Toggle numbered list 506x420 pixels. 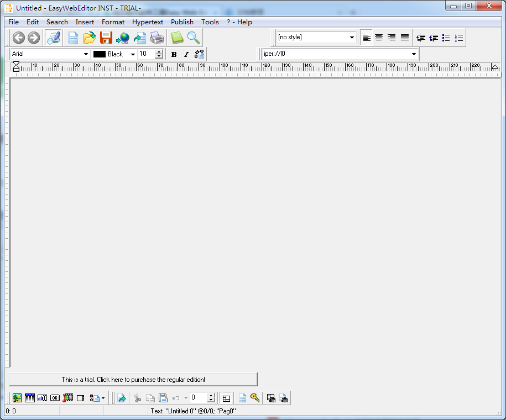[x=459, y=38]
